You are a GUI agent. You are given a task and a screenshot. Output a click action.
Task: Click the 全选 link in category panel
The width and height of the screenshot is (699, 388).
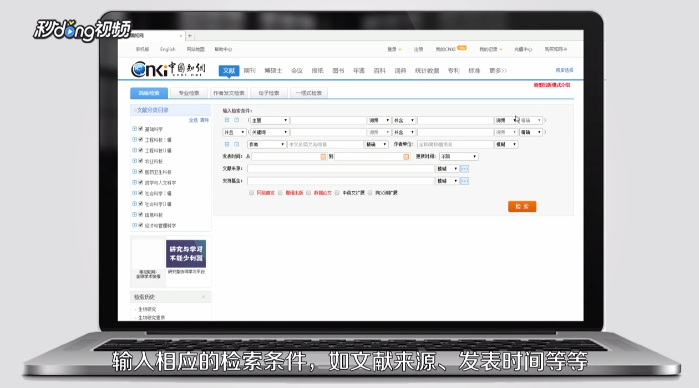pyautogui.click(x=193, y=120)
